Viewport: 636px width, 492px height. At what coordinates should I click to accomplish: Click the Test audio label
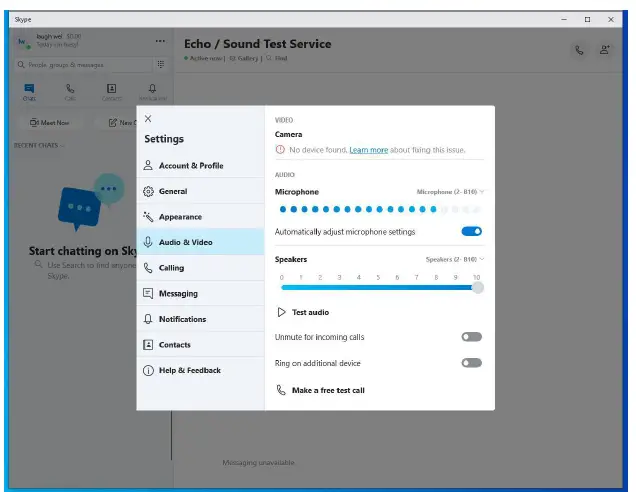tap(310, 312)
